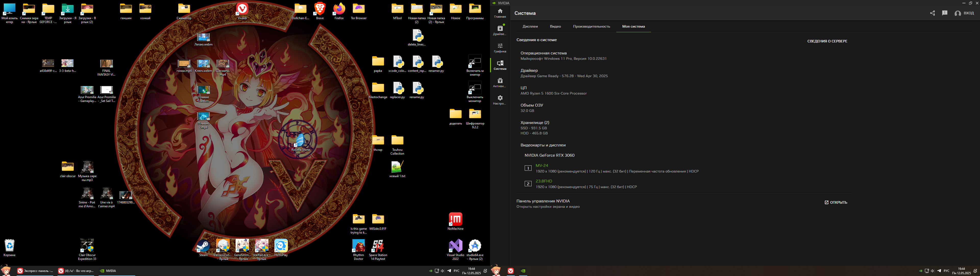Switch to the Видео tab

(x=555, y=26)
